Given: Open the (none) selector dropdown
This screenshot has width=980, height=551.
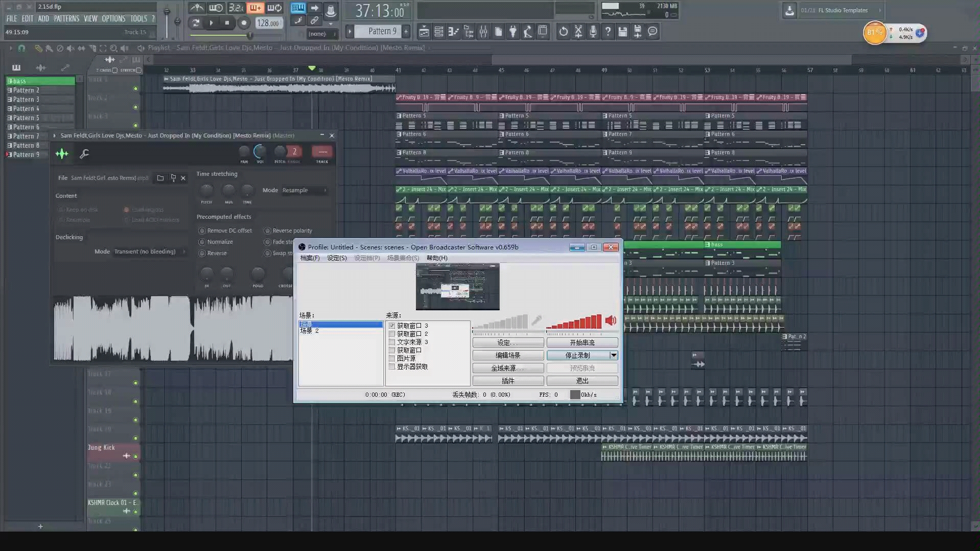Looking at the screenshot, I should coord(322,34).
